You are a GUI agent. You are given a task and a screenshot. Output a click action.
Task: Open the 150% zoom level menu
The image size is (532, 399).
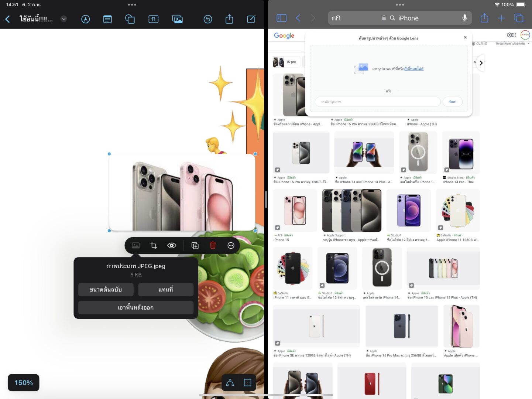click(x=24, y=383)
